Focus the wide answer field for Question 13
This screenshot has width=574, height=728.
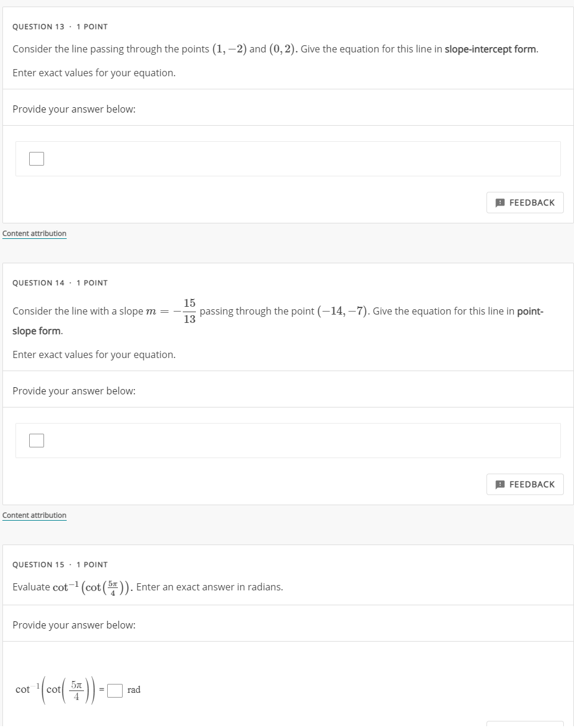288,158
